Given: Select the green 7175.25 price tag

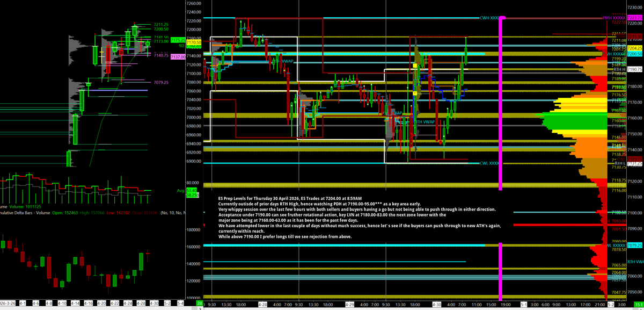Looking at the screenshot, I should tap(178, 40).
